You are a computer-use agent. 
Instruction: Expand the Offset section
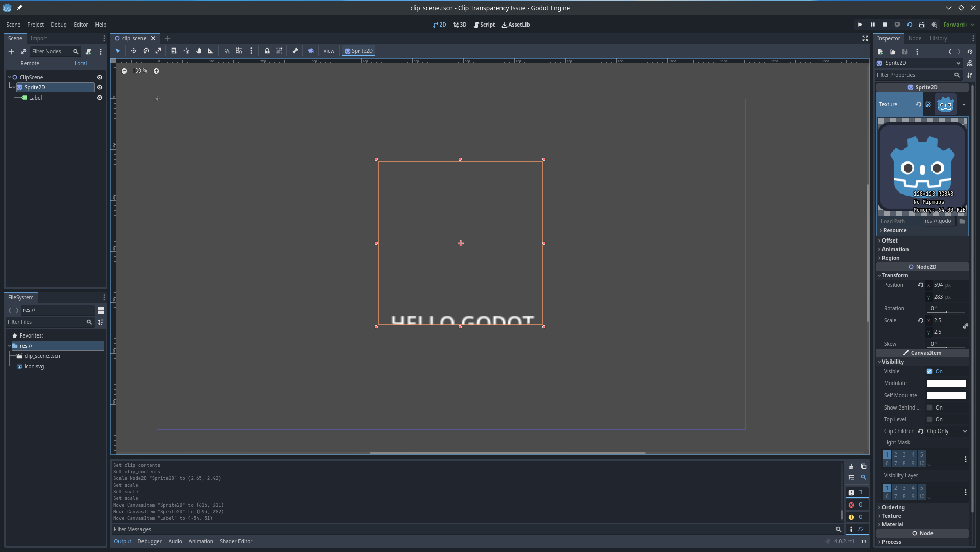(922, 241)
